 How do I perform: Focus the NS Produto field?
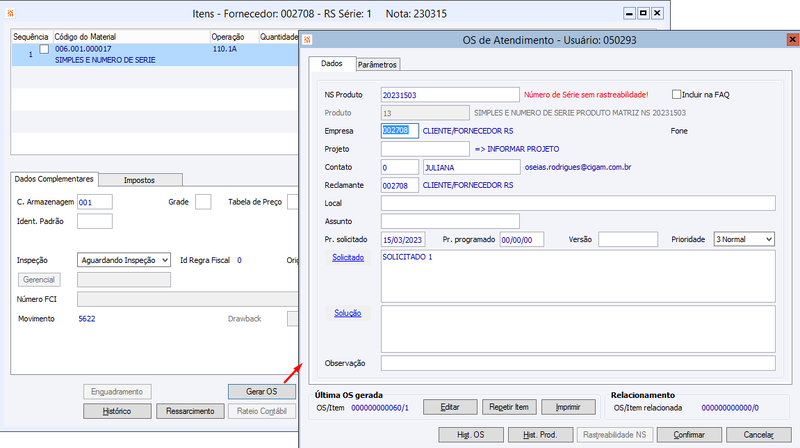pos(450,95)
